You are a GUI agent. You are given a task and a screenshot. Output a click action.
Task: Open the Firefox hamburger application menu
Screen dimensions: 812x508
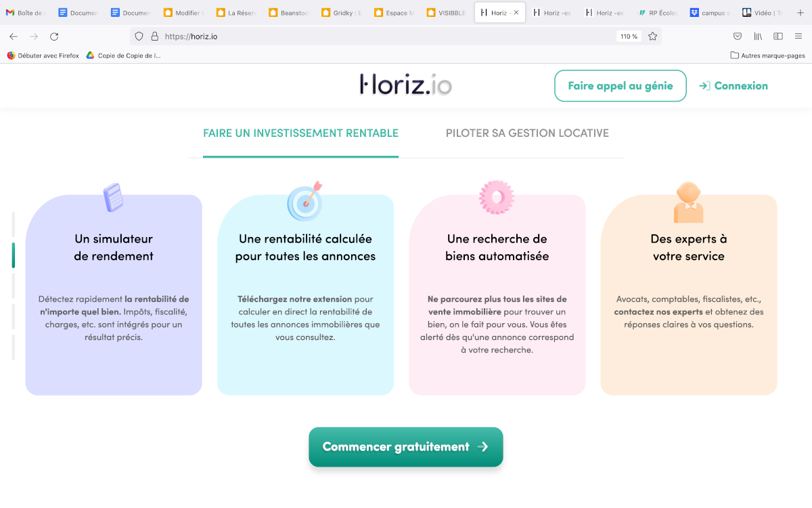798,37
